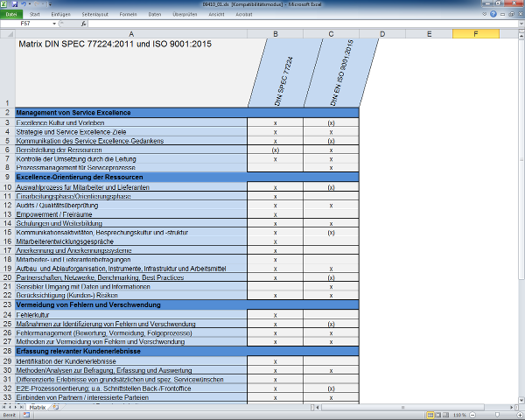Click the Save icon in quick access toolbar

pyautogui.click(x=17, y=4)
